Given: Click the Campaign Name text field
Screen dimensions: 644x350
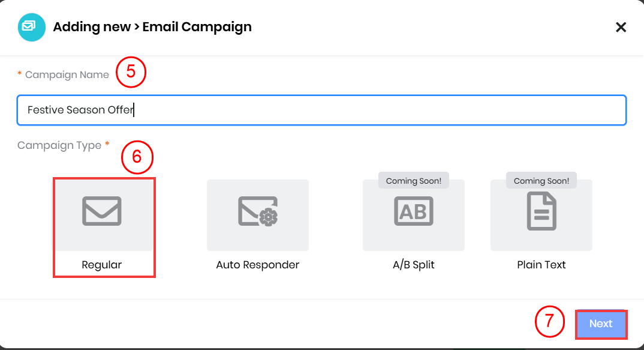Looking at the screenshot, I should pos(321,110).
